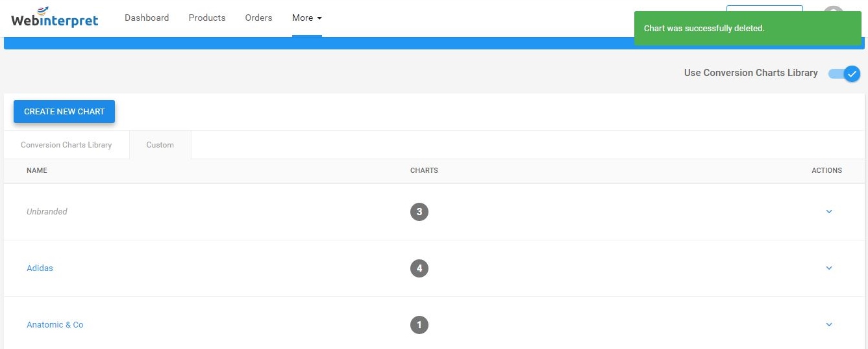The width and height of the screenshot is (868, 349).
Task: Switch to the Conversion Charts Library tab
Action: pos(66,145)
